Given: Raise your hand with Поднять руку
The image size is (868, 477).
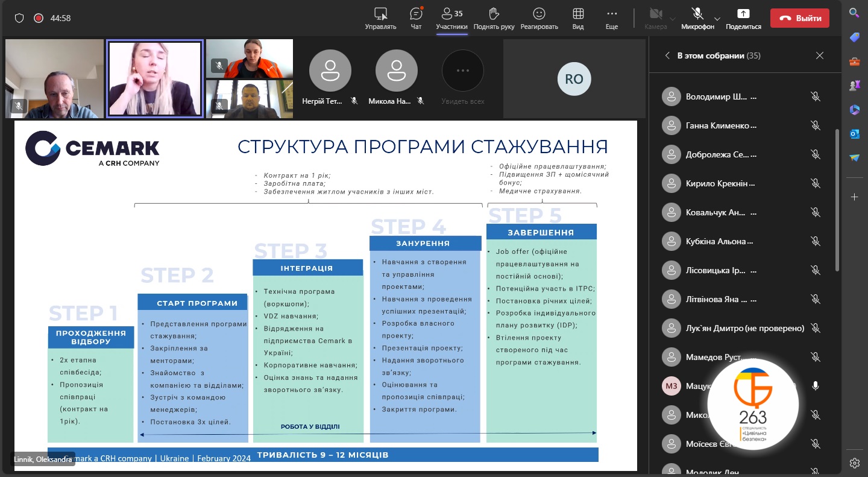Looking at the screenshot, I should click(494, 18).
